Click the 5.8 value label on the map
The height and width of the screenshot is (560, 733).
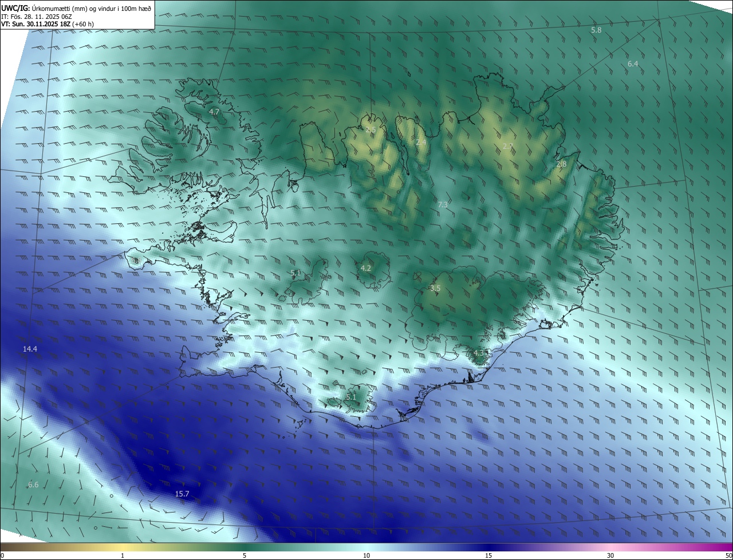[596, 30]
